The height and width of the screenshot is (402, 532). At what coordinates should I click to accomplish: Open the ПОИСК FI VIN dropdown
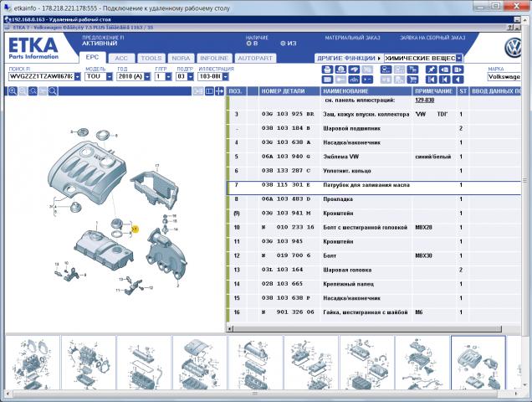pos(78,77)
